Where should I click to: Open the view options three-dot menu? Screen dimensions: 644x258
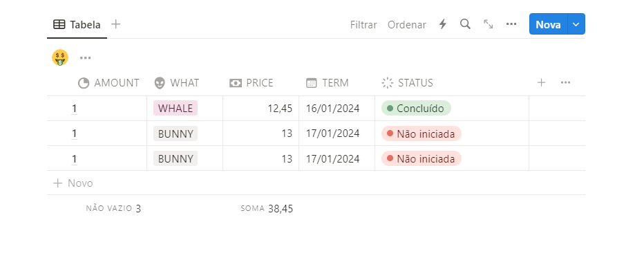tap(511, 24)
